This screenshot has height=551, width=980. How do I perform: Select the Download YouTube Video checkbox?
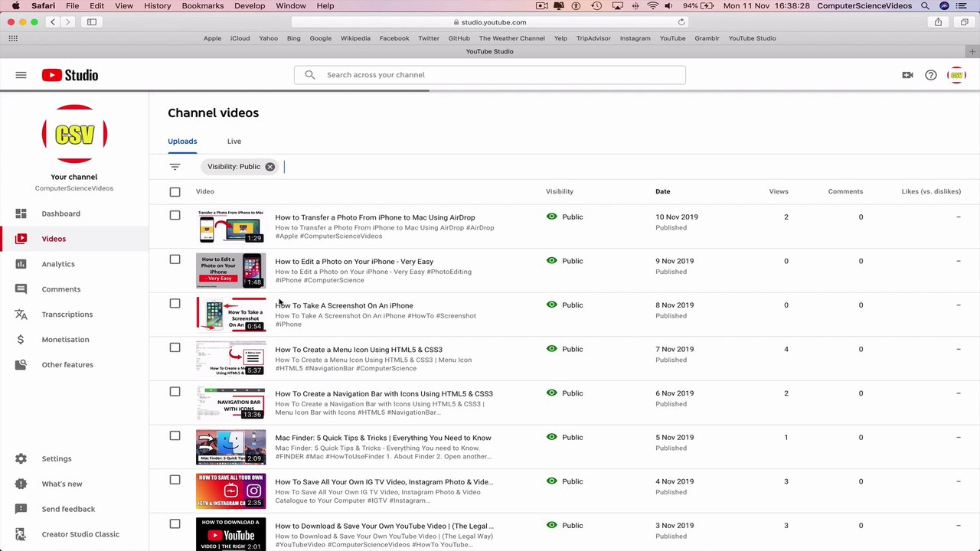coord(175,524)
